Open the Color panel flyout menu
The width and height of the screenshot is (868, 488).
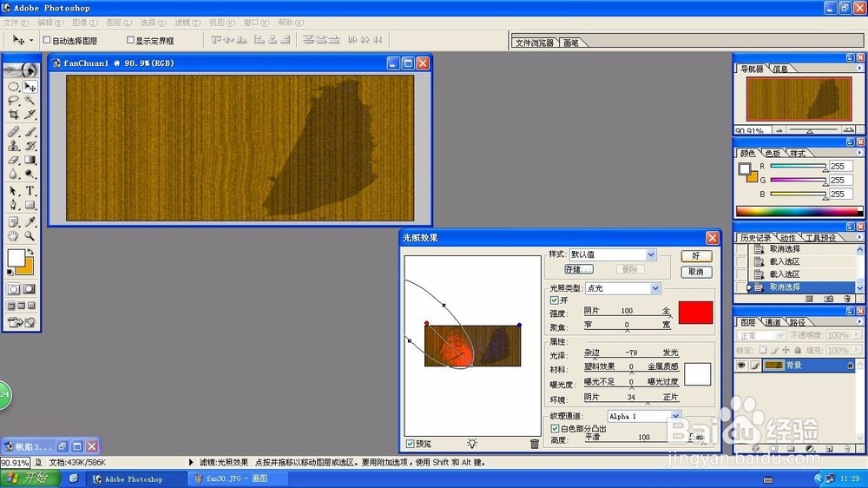click(x=859, y=153)
